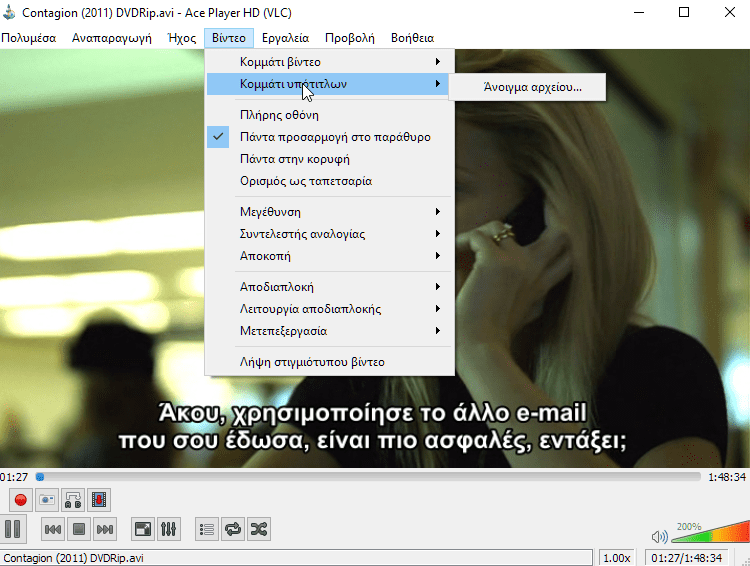Show the playlist via list icon
Viewport: 750px width, 566px height.
coord(208,528)
